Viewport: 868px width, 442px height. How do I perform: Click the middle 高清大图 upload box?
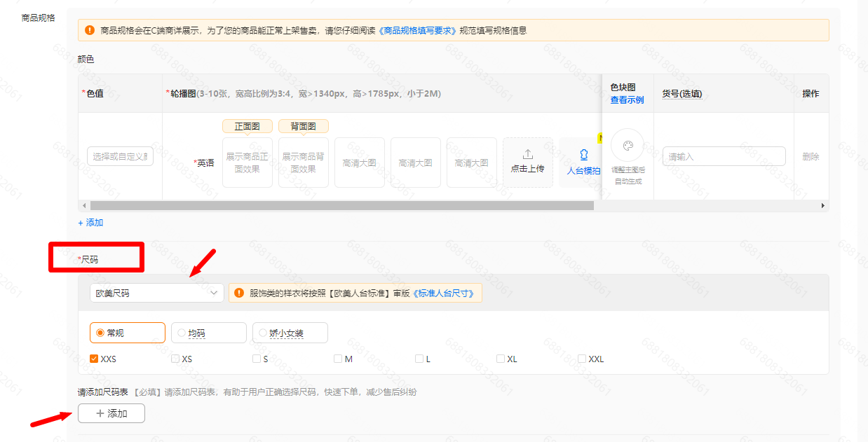[x=415, y=162]
